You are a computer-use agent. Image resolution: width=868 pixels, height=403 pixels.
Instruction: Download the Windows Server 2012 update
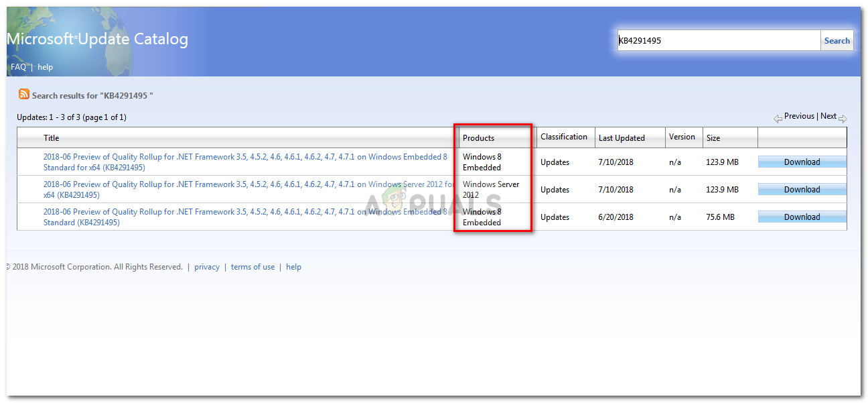pos(802,190)
